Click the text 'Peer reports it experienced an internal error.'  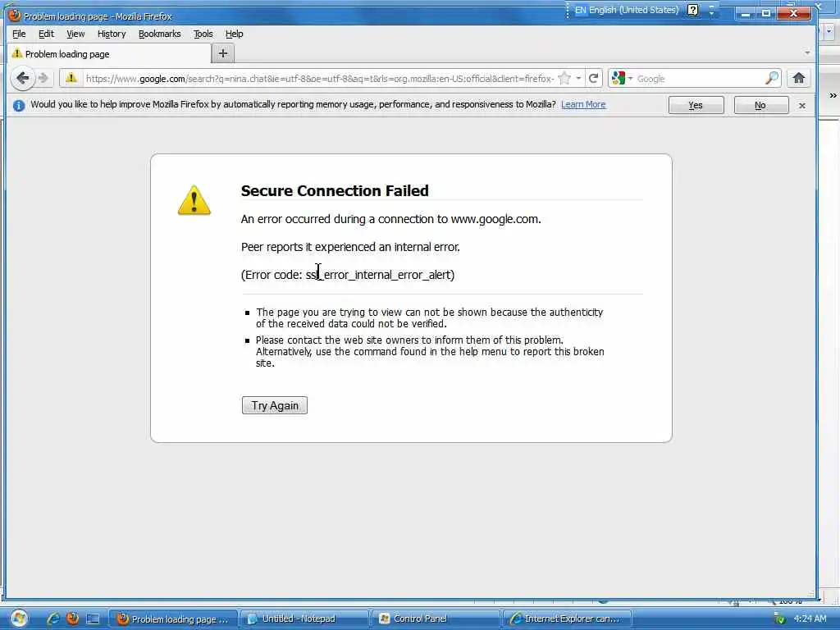click(350, 247)
